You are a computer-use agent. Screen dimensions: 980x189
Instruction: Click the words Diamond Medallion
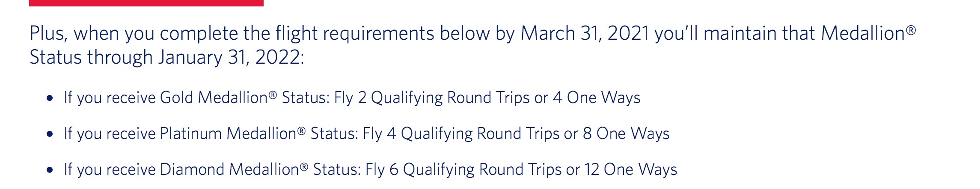pos(230,169)
